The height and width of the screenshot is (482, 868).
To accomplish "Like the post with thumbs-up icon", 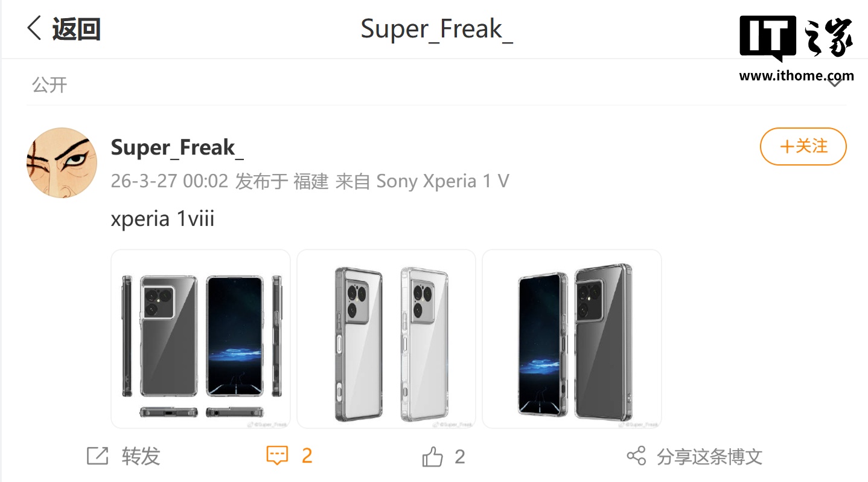I will (432, 457).
